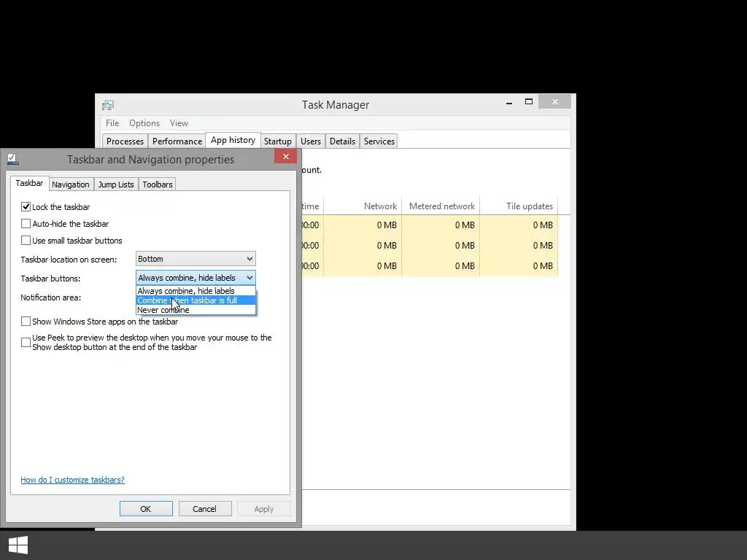Click the Task Manager title bar icon

click(108, 105)
